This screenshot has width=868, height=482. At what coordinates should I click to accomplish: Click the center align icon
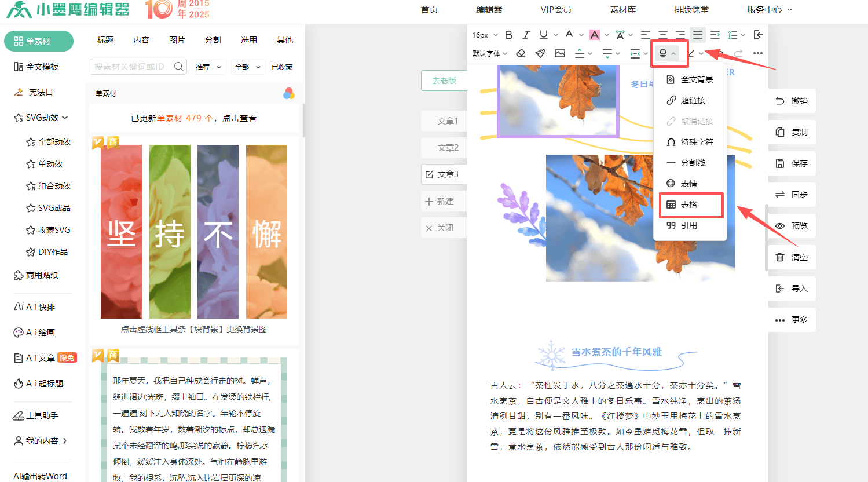coord(662,35)
